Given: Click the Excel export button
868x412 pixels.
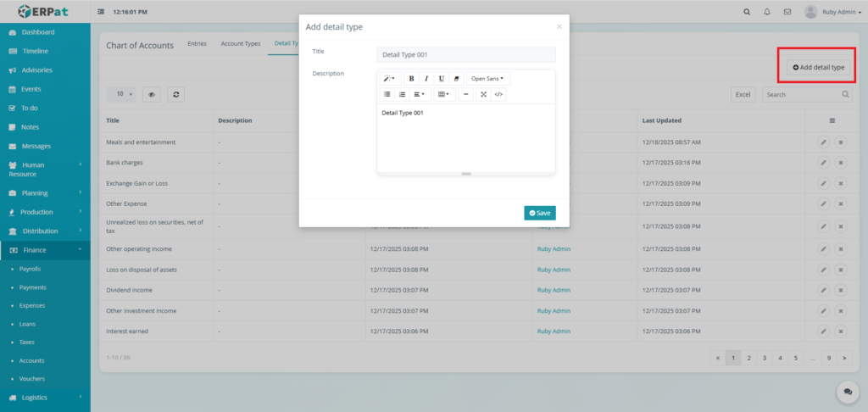Looking at the screenshot, I should coord(743,94).
